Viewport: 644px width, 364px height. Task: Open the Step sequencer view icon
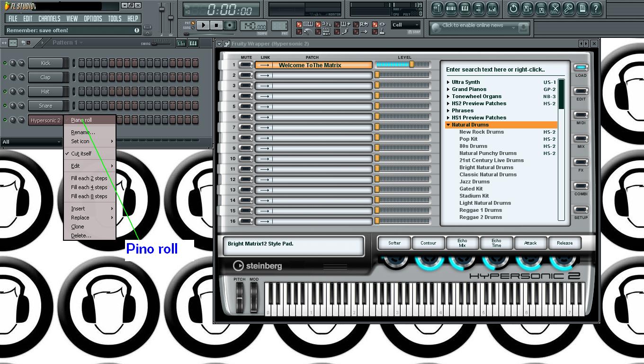[450, 9]
